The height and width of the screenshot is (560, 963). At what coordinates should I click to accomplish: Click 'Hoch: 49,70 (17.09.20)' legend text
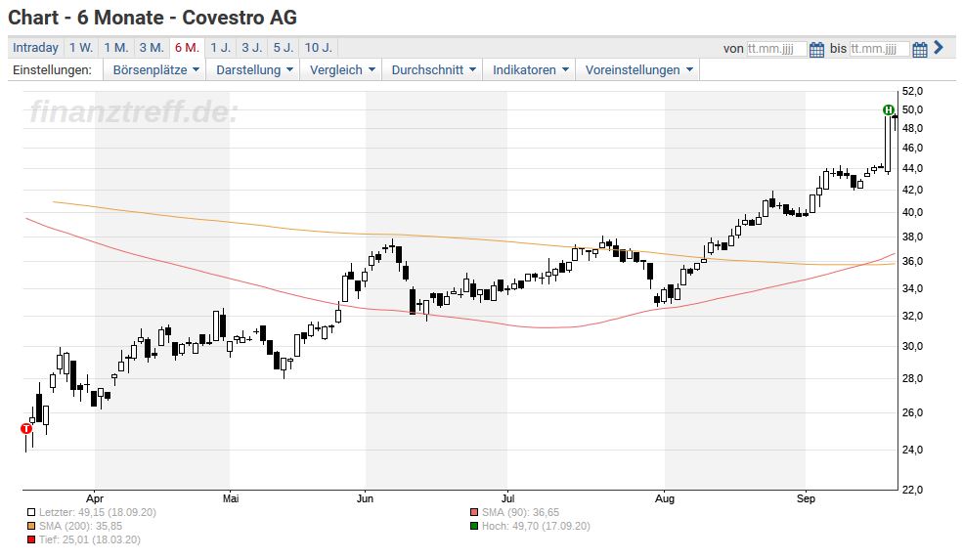point(536,526)
